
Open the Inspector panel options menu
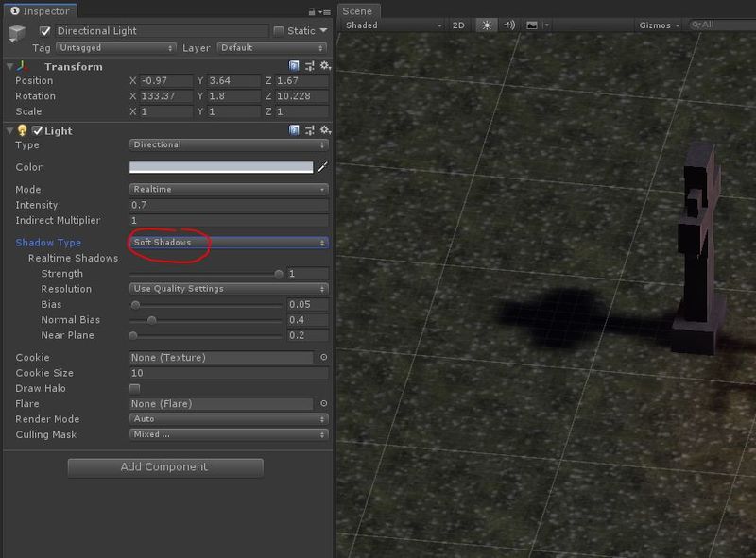325,12
